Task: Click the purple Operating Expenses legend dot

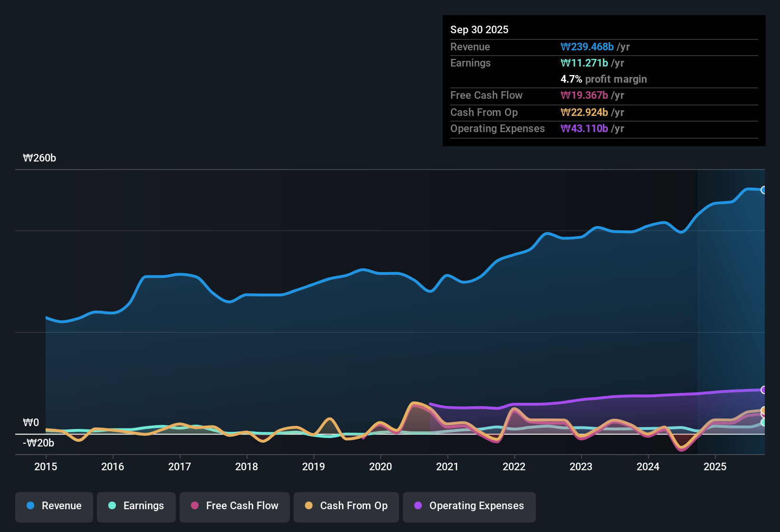Action: pos(417,506)
